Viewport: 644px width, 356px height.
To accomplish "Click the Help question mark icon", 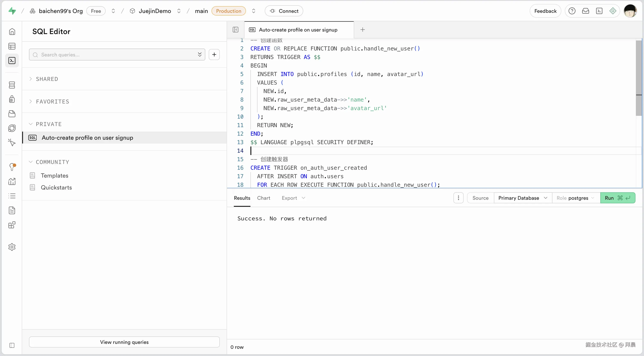I will pos(572,11).
